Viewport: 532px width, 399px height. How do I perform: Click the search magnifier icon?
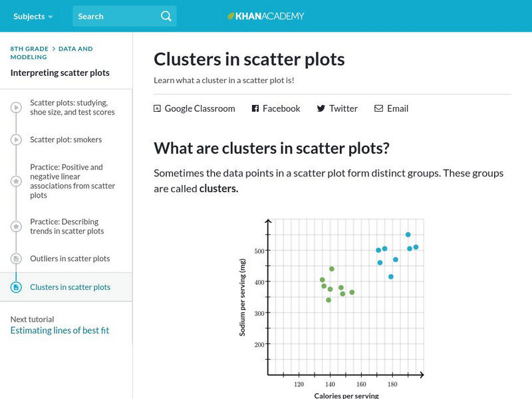(166, 16)
